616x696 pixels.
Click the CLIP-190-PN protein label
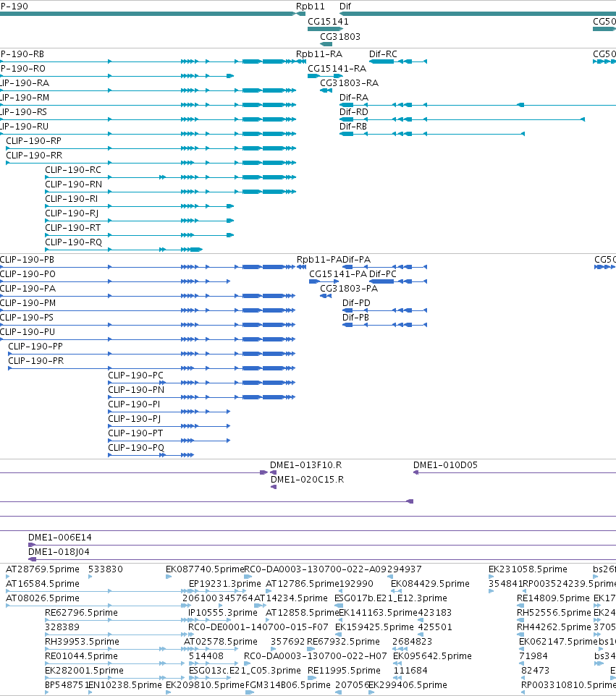point(136,390)
